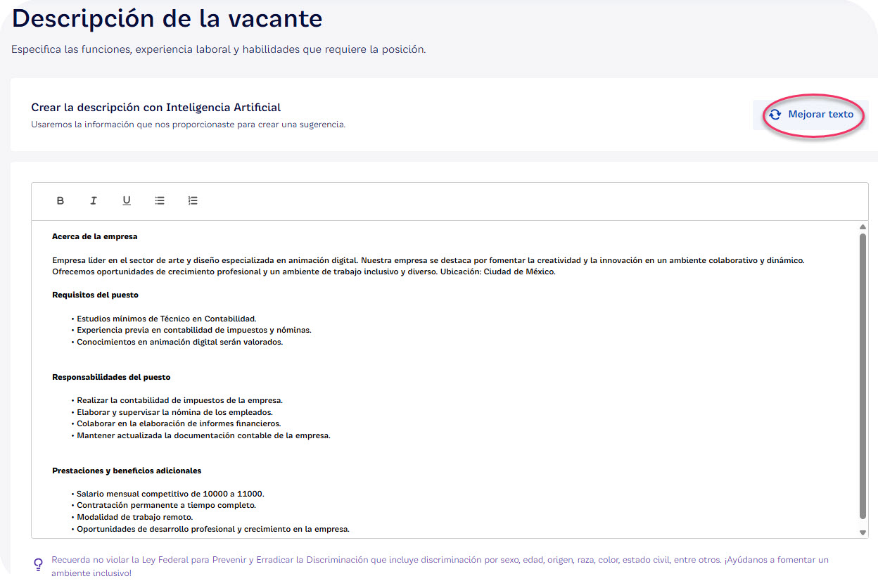Apply italic formatting with the toolbar icon
The image size is (878, 588).
coord(94,200)
